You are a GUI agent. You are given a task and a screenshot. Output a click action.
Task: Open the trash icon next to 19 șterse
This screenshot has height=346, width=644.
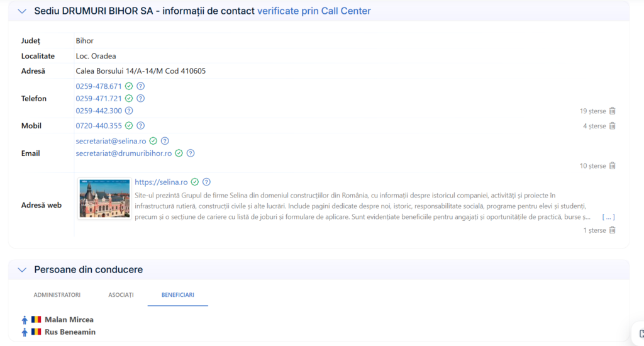[x=613, y=111]
